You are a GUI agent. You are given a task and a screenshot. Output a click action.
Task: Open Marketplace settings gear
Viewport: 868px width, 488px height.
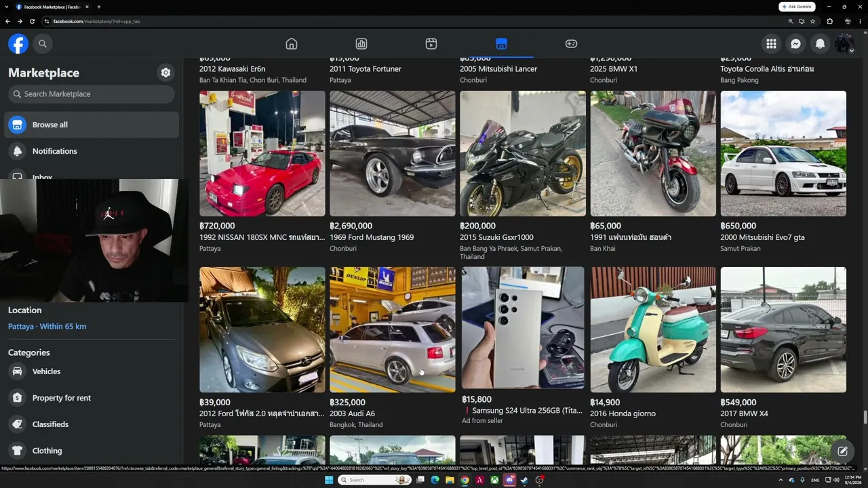(x=165, y=73)
